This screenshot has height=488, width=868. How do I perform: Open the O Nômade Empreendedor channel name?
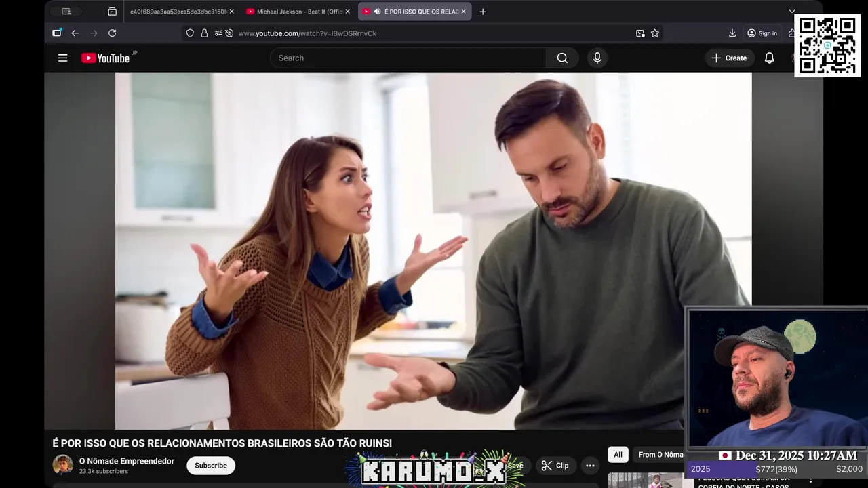click(x=127, y=461)
